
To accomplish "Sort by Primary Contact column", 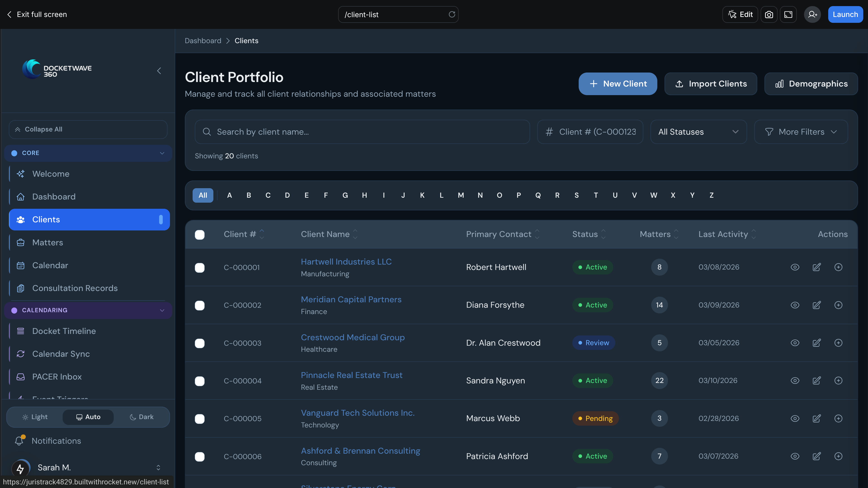I will (x=503, y=234).
